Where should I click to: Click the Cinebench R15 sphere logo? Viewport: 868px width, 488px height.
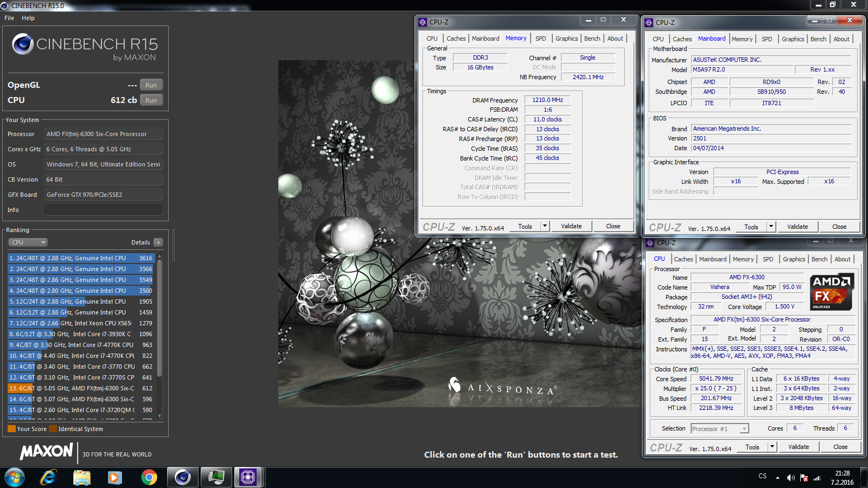coord(23,44)
